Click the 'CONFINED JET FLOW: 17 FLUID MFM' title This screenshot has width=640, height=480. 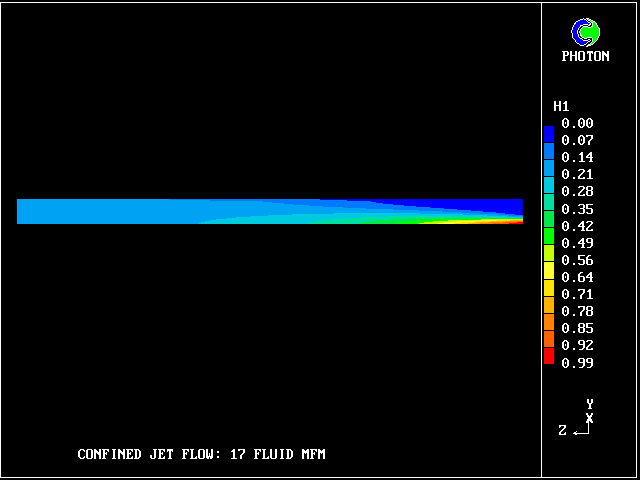click(201, 455)
